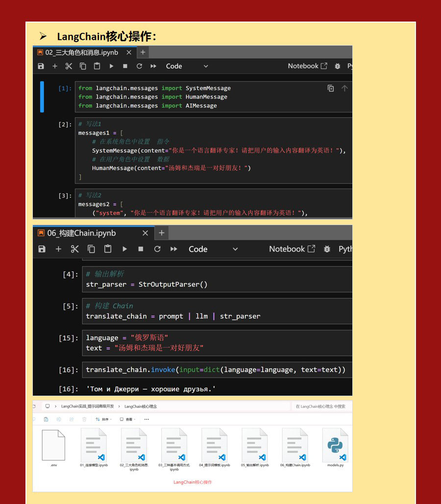The image size is (441, 504).
Task: Open Notebook in new window in 06 toolbar
Action: pyautogui.click(x=292, y=249)
